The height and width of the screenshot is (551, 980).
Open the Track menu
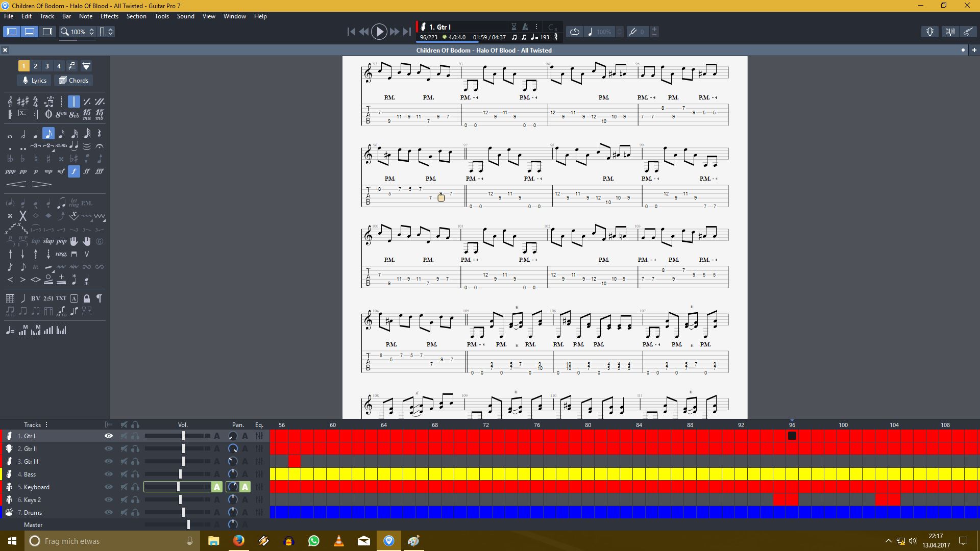[47, 16]
